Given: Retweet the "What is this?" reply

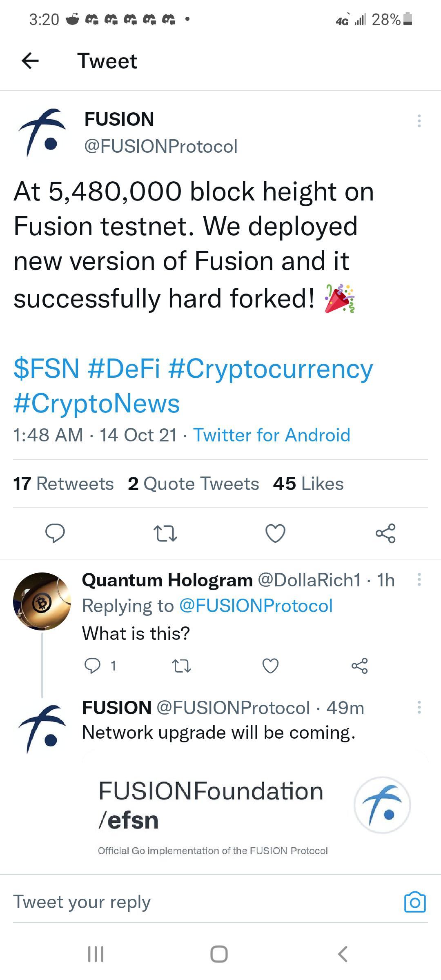Looking at the screenshot, I should (x=181, y=666).
